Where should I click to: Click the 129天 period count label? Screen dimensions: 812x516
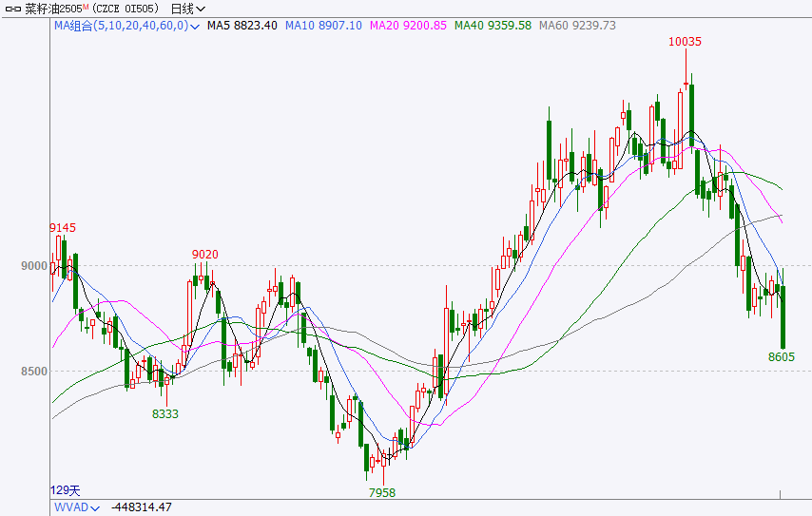coord(66,490)
